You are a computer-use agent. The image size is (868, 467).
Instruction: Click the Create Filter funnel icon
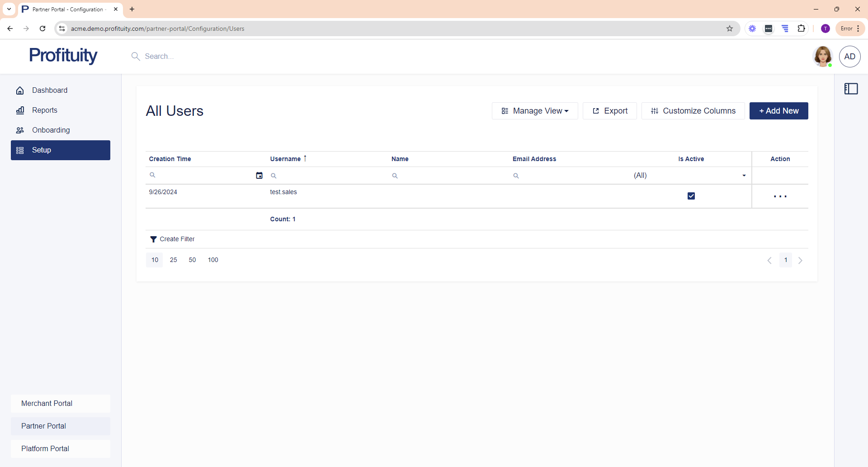(153, 239)
